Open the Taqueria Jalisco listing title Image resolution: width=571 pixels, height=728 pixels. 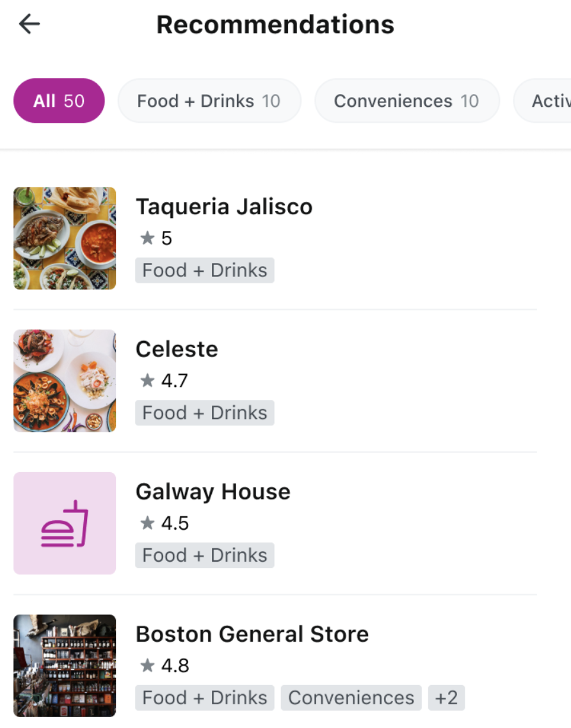[224, 207]
